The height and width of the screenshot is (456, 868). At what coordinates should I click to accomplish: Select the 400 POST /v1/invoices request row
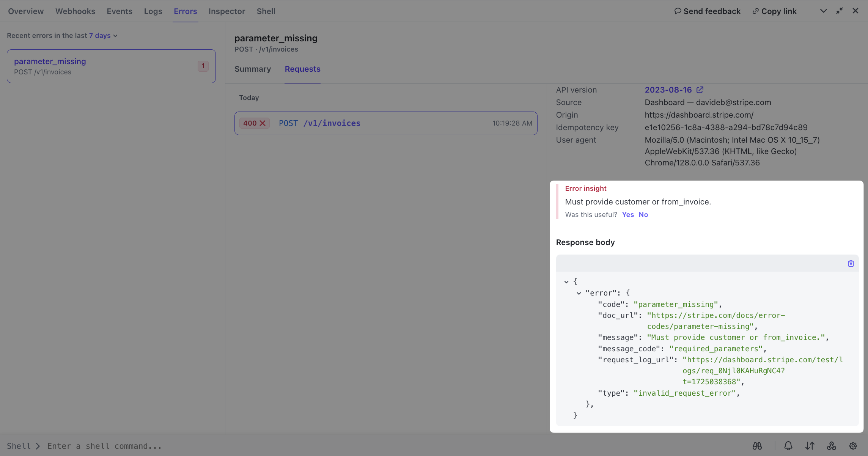point(386,123)
